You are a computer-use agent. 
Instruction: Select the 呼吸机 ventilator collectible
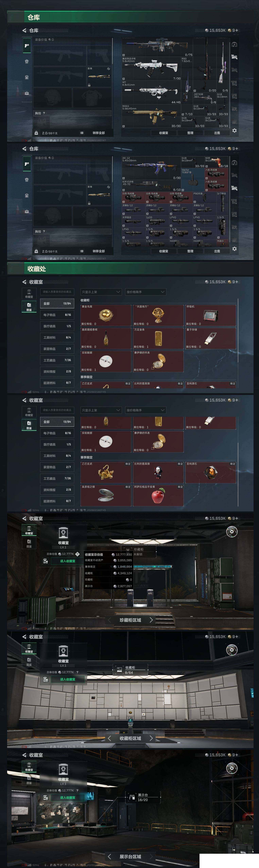coord(211,315)
